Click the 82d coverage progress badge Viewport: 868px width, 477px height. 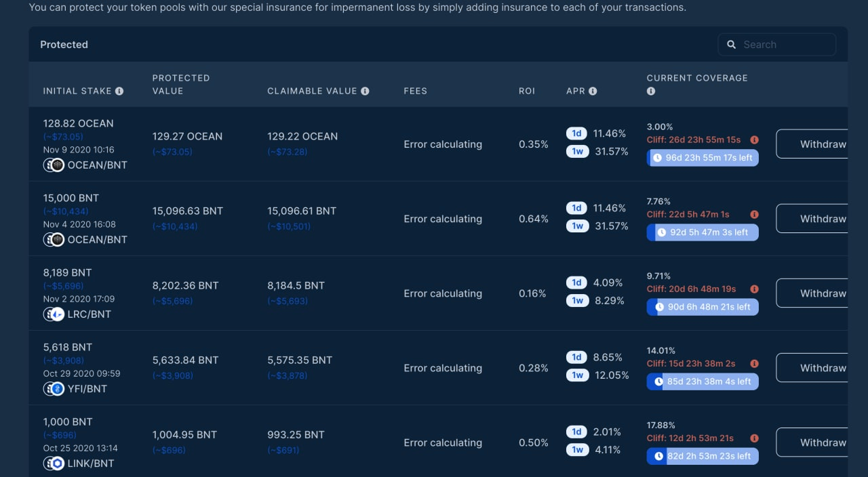[x=703, y=456]
